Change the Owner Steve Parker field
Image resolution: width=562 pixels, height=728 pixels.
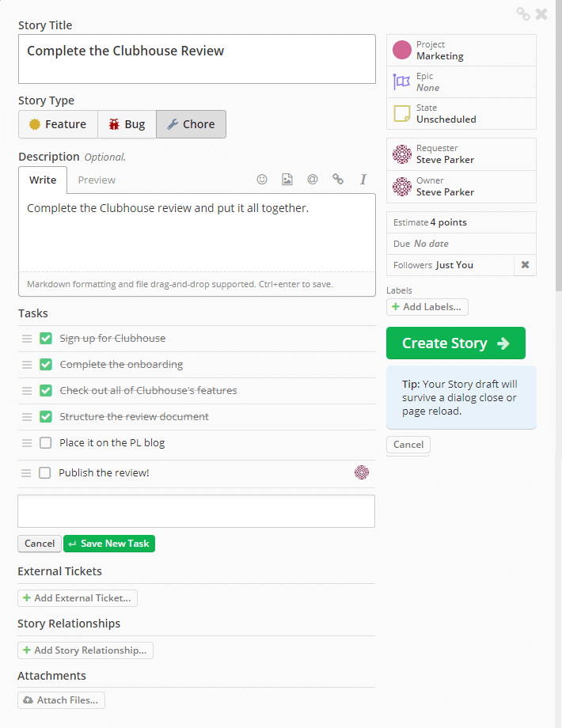[461, 187]
